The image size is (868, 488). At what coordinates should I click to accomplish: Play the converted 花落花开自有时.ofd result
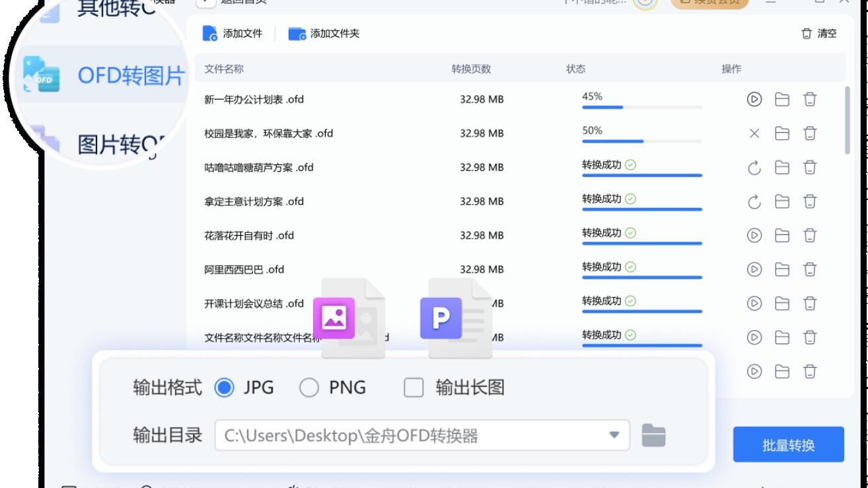[754, 235]
